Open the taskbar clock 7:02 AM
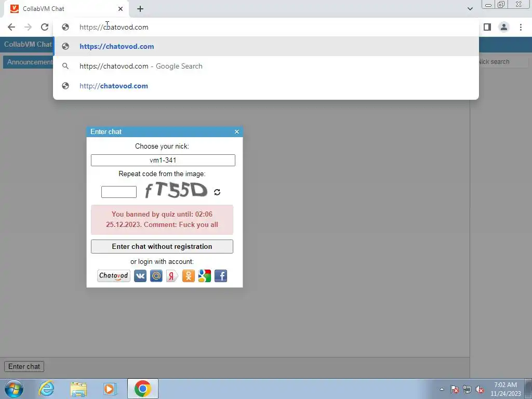The height and width of the screenshot is (399, 532). point(506,389)
